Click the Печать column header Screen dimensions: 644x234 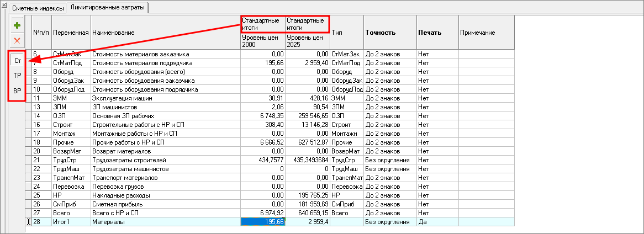coord(437,33)
